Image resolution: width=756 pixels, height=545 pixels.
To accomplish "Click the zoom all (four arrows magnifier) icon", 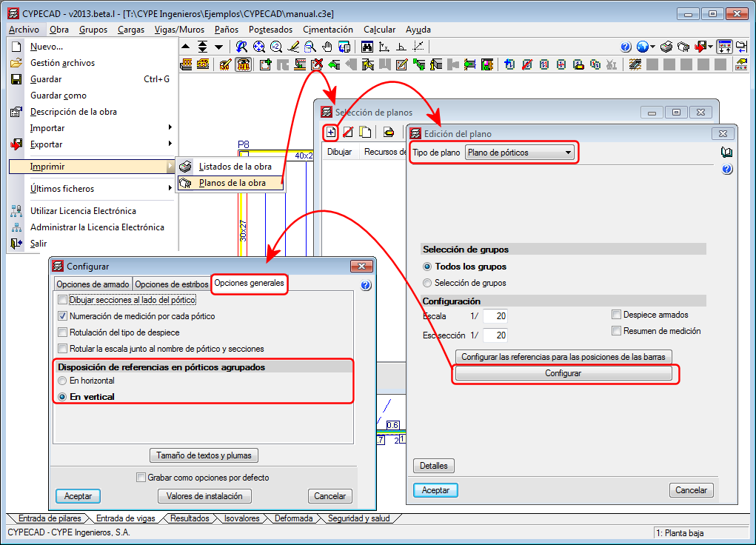I will click(259, 47).
